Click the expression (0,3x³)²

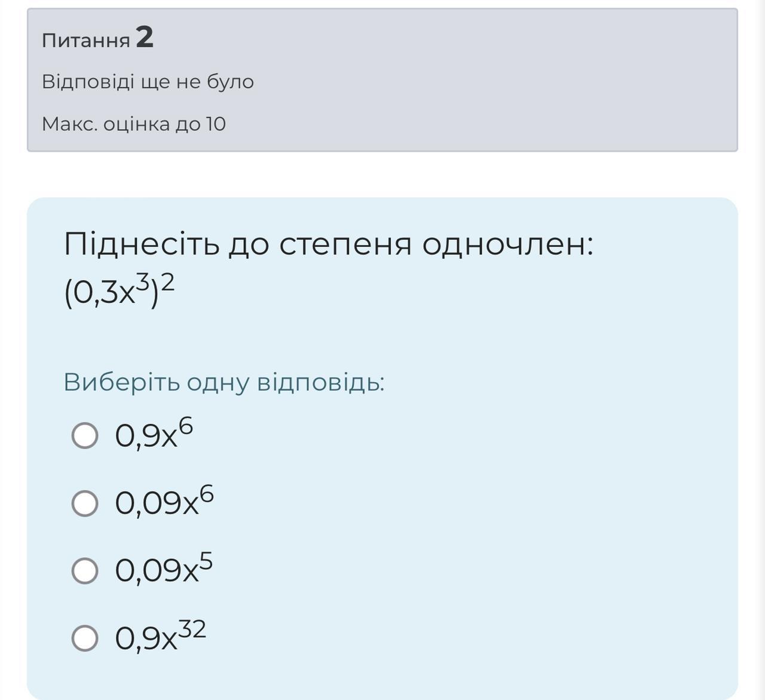tap(119, 293)
